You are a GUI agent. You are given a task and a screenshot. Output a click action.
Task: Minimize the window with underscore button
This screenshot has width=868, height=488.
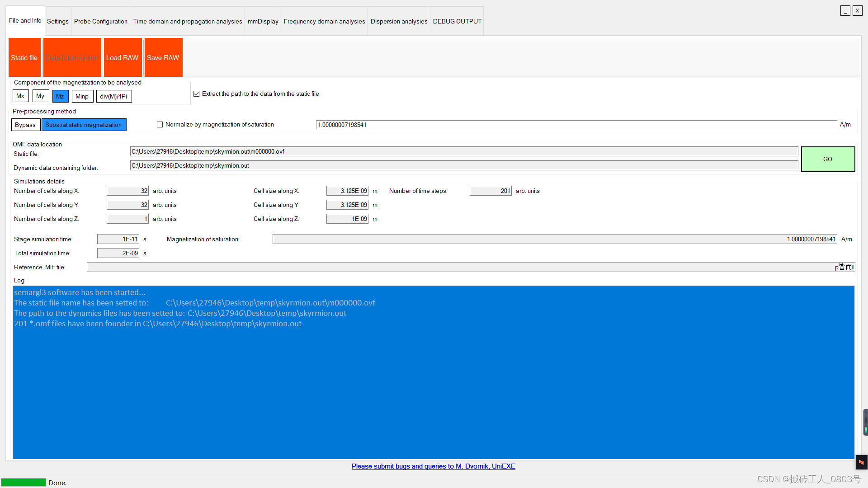tap(845, 10)
